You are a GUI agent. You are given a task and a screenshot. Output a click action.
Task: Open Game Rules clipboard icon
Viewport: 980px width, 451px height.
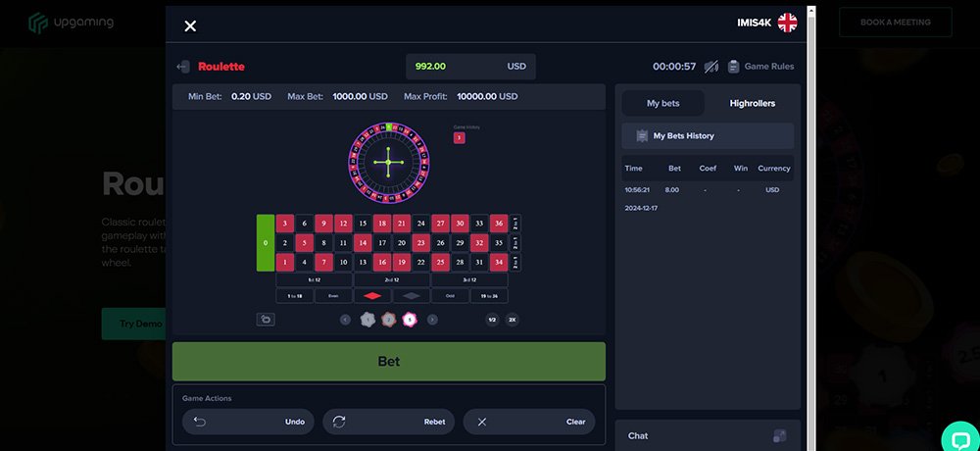[733, 67]
